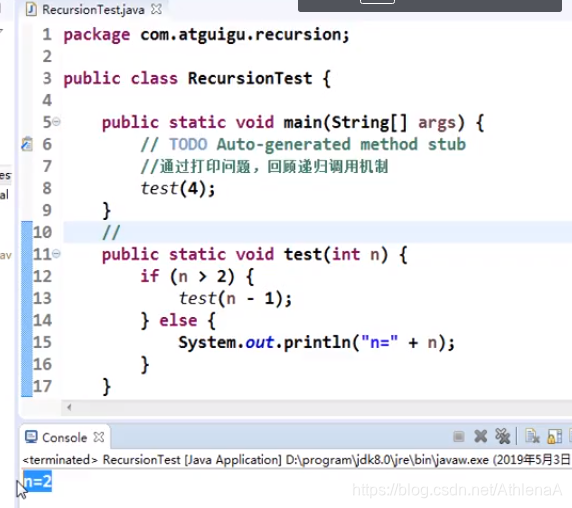
Task: Click the else keyword on line 14
Action: pos(178,320)
